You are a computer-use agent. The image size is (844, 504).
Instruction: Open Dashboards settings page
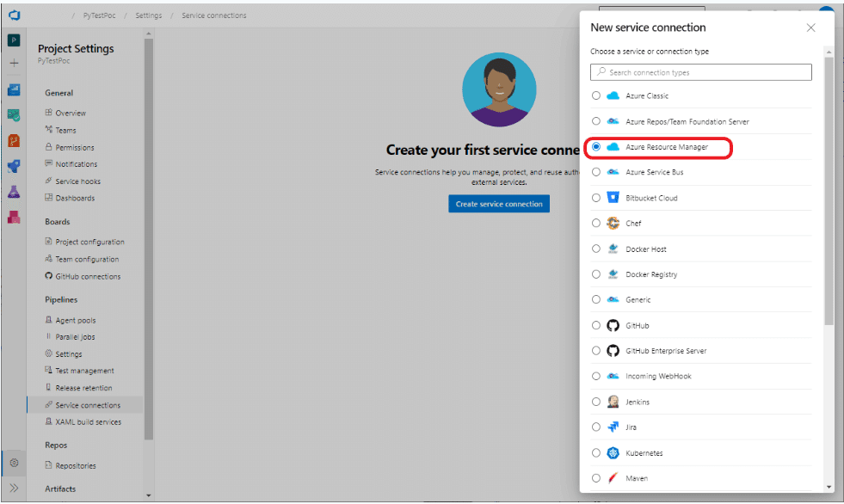tap(75, 198)
